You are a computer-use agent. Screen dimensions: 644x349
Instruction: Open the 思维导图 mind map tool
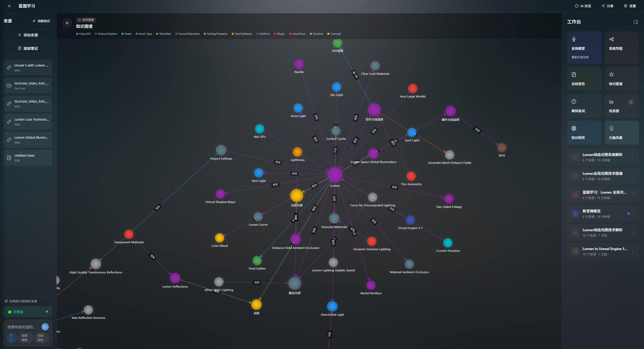click(x=622, y=47)
